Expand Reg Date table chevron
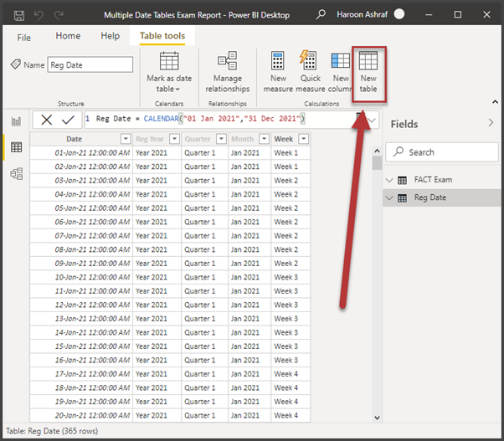 tap(389, 197)
